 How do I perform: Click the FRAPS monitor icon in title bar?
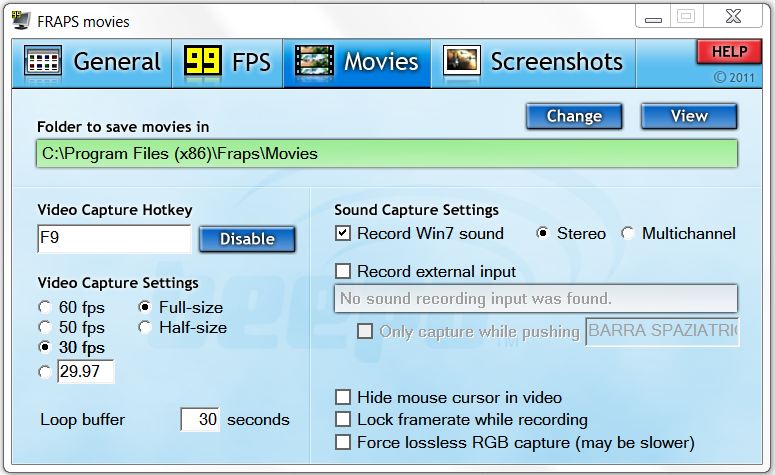click(x=21, y=20)
